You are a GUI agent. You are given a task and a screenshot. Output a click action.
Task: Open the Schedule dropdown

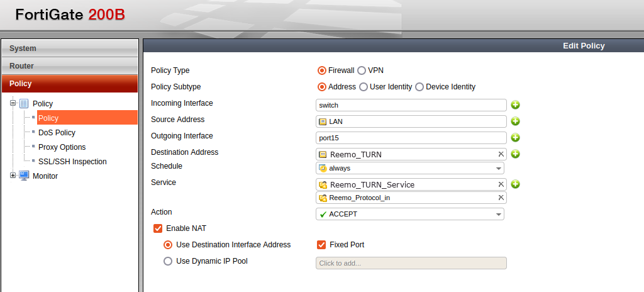410,168
